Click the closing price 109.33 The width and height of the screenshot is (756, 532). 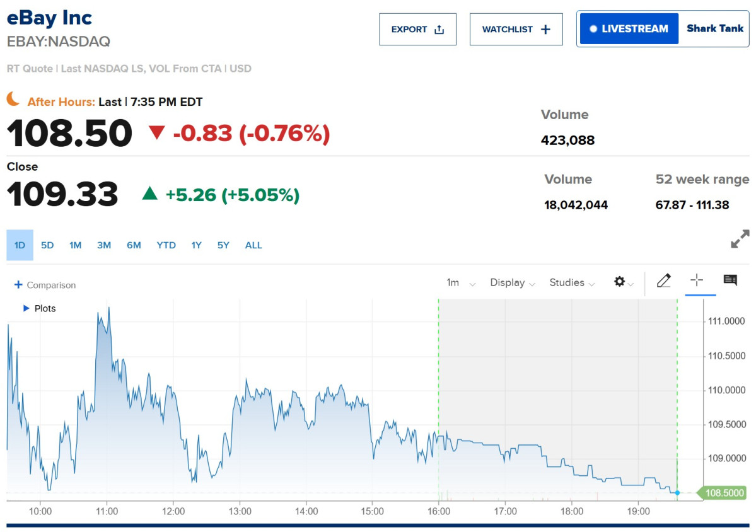[x=62, y=194]
